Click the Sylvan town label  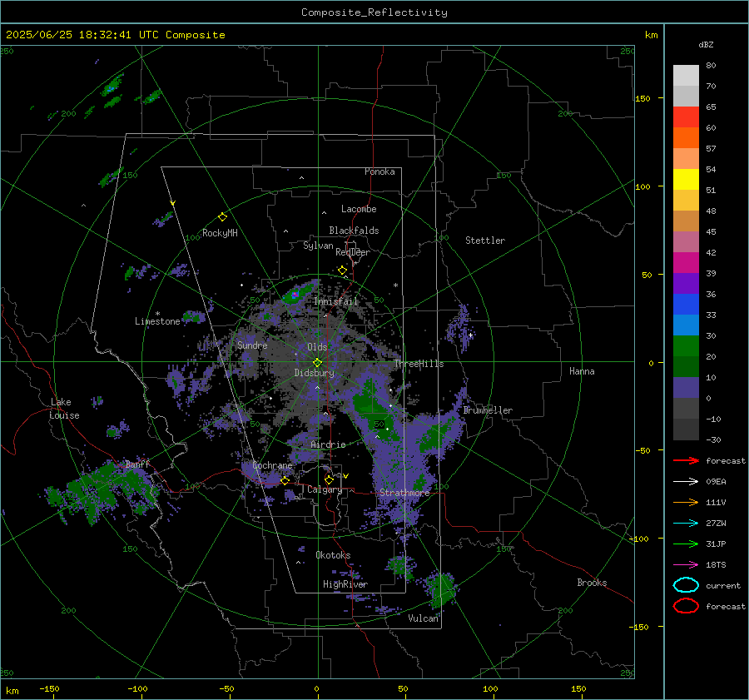[318, 246]
